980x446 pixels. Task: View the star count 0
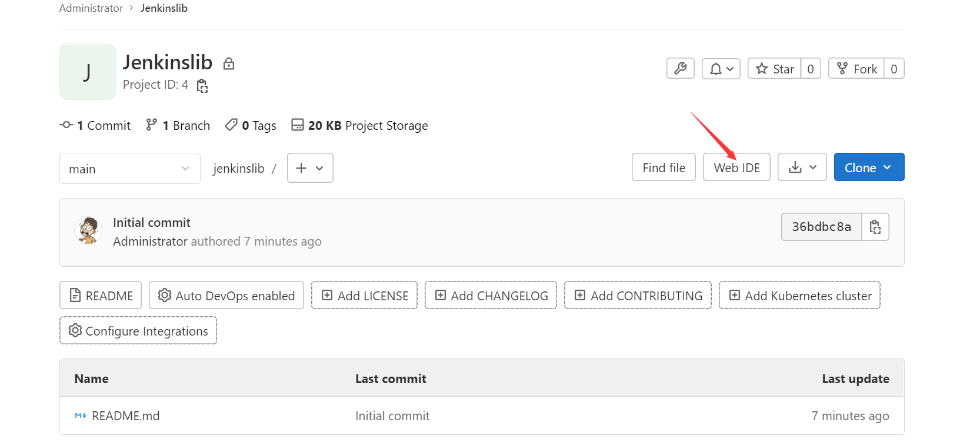(x=811, y=69)
